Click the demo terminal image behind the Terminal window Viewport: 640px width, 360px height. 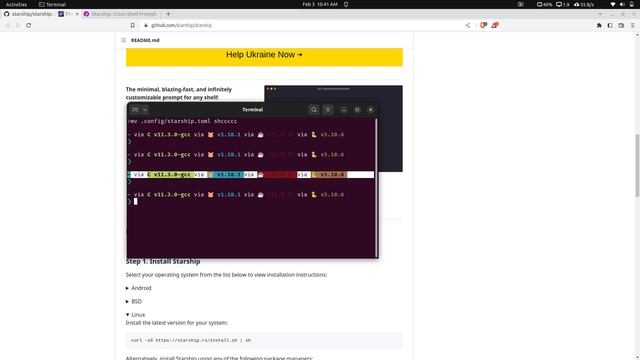390,137
